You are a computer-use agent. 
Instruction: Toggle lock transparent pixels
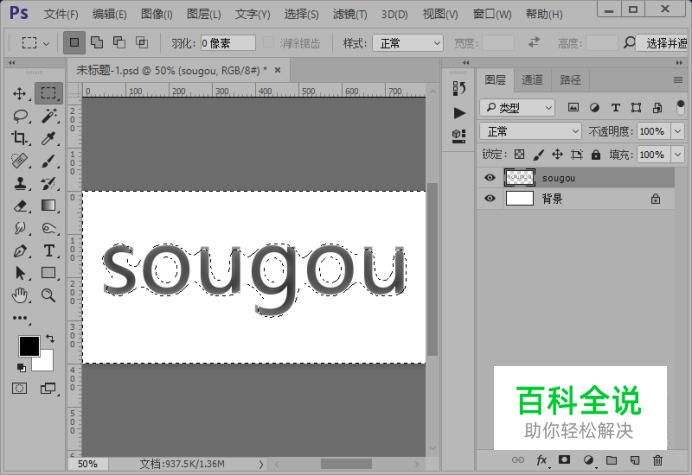click(x=519, y=154)
